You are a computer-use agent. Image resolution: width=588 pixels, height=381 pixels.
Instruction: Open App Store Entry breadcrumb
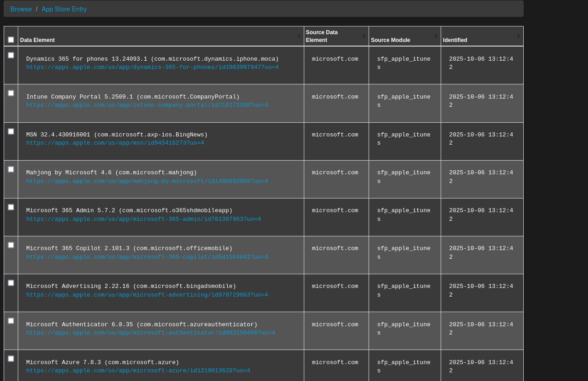(x=64, y=9)
